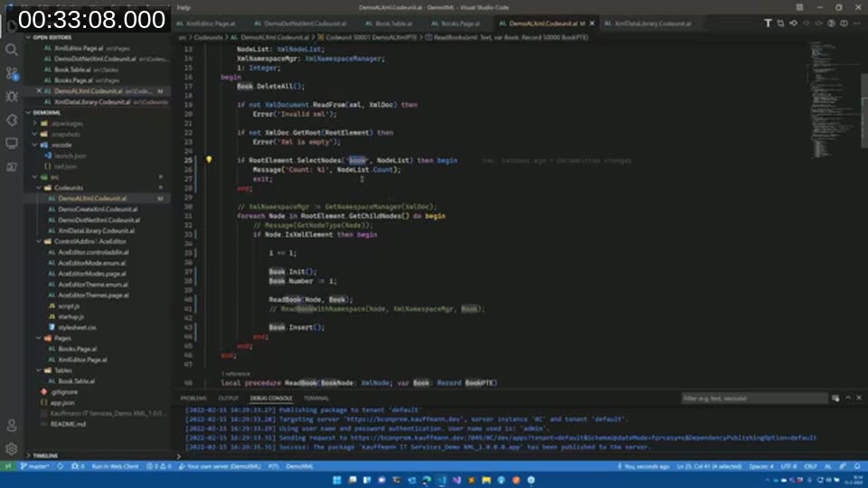This screenshot has width=868, height=488.
Task: Open AceEditor.controladdin.al file
Action: tap(93, 252)
